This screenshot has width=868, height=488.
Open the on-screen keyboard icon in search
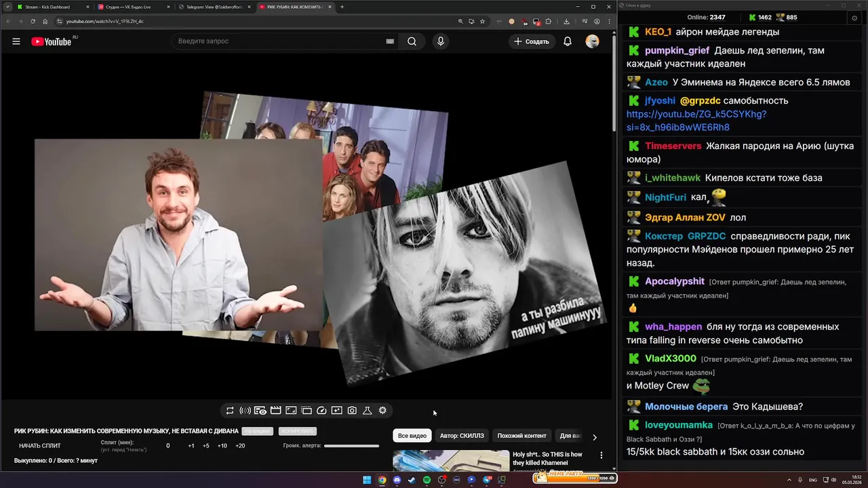390,41
